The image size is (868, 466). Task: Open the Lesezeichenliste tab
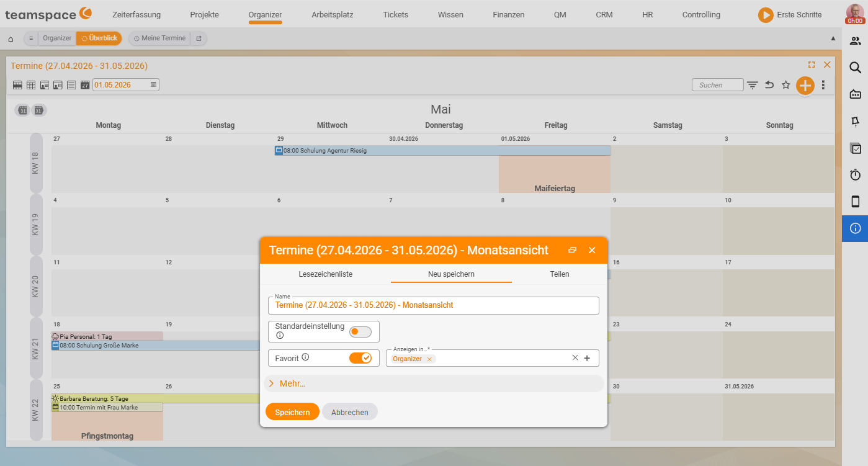[x=326, y=274]
